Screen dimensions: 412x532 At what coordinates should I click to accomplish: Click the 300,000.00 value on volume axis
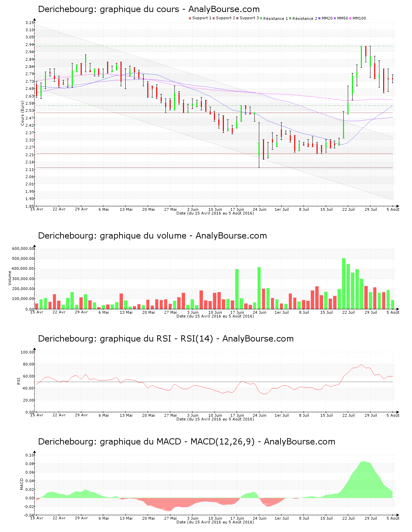[23, 279]
